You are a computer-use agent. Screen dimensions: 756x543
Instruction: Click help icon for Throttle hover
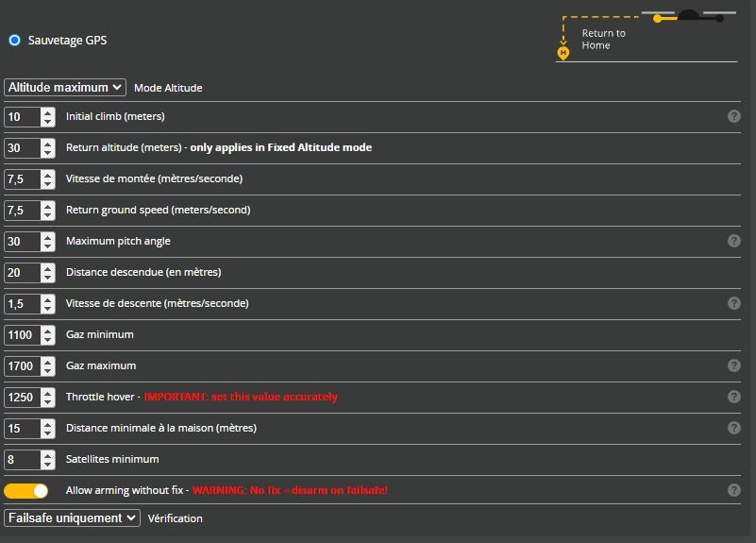point(733,397)
